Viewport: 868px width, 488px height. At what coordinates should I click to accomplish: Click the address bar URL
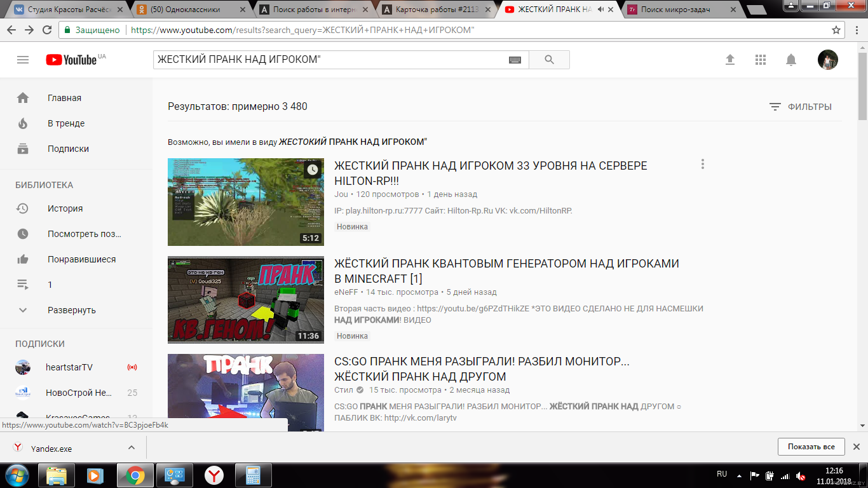click(302, 30)
